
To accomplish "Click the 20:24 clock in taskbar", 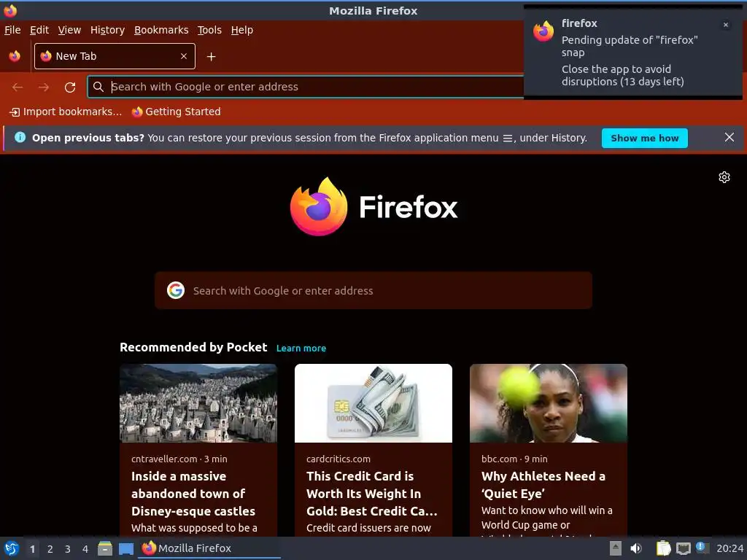I will point(729,549).
